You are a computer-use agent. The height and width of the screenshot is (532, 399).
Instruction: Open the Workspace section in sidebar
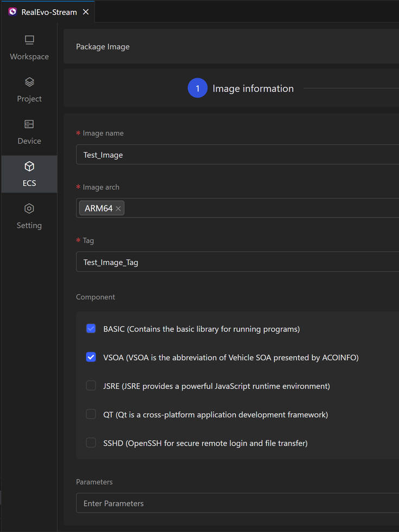(29, 48)
